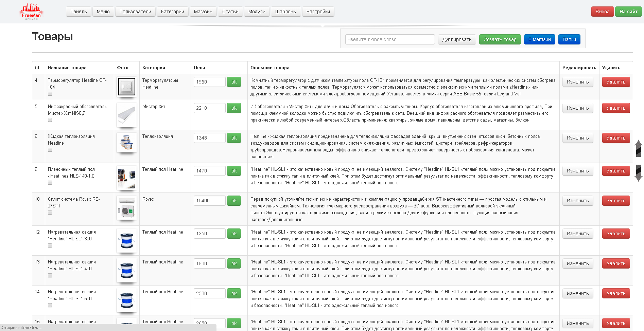
Task: Open photo of Терморегулятор Heatline QF-104
Action: click(127, 87)
